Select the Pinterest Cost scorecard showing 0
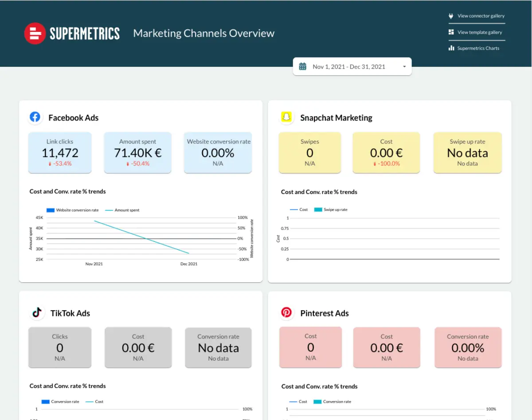 311,347
